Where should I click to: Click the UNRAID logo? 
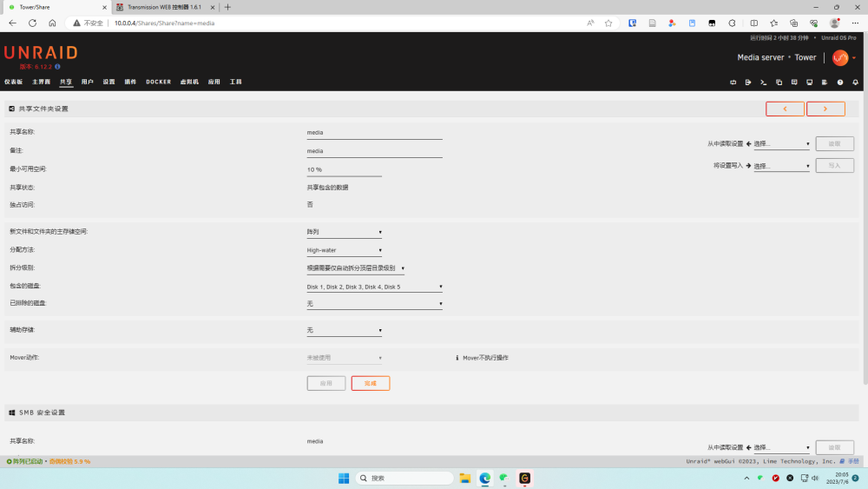41,53
